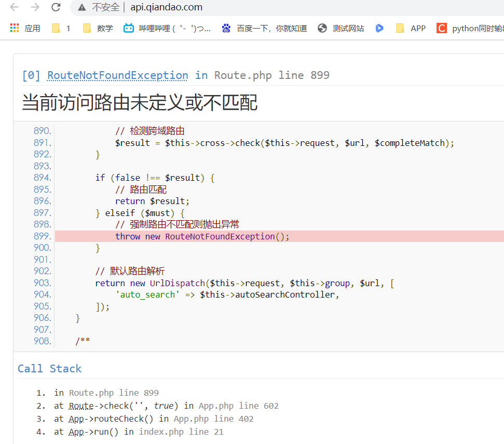The width and height of the screenshot is (504, 444).
Task: Click the RouteNotFoundException link
Action: click(117, 75)
